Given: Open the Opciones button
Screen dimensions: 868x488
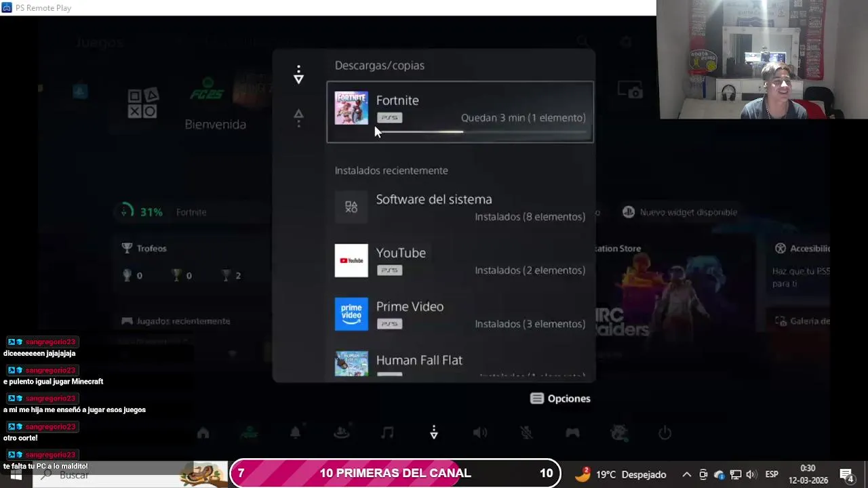Looking at the screenshot, I should pyautogui.click(x=561, y=399).
